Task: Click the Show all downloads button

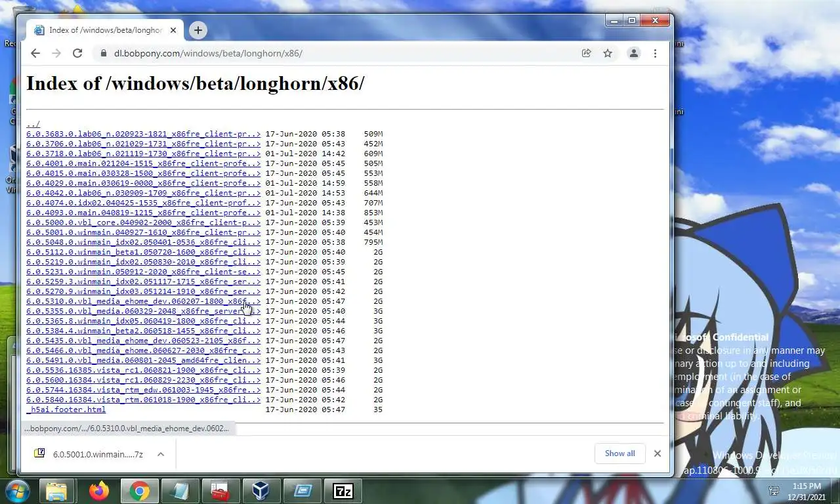Action: [x=619, y=453]
